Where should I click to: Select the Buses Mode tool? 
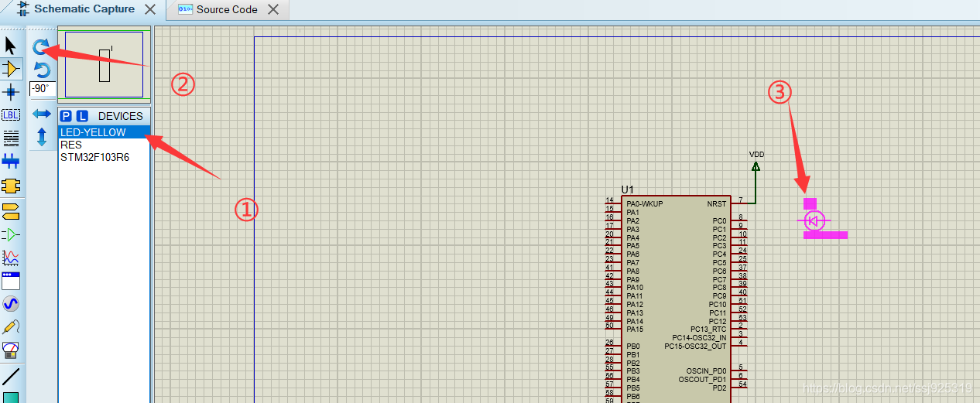point(11,162)
